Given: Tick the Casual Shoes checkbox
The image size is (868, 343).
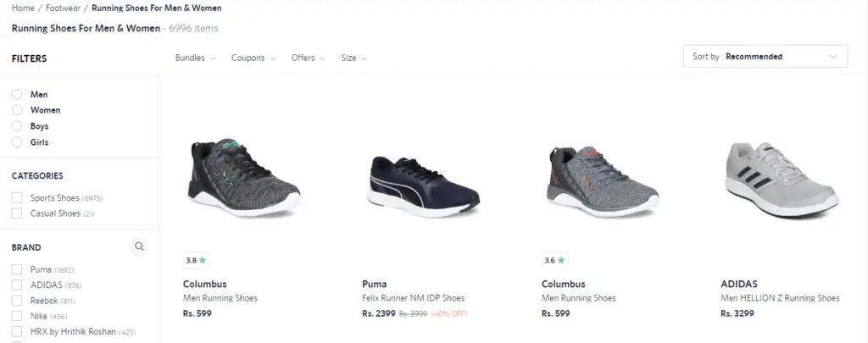Looking at the screenshot, I should [x=17, y=213].
